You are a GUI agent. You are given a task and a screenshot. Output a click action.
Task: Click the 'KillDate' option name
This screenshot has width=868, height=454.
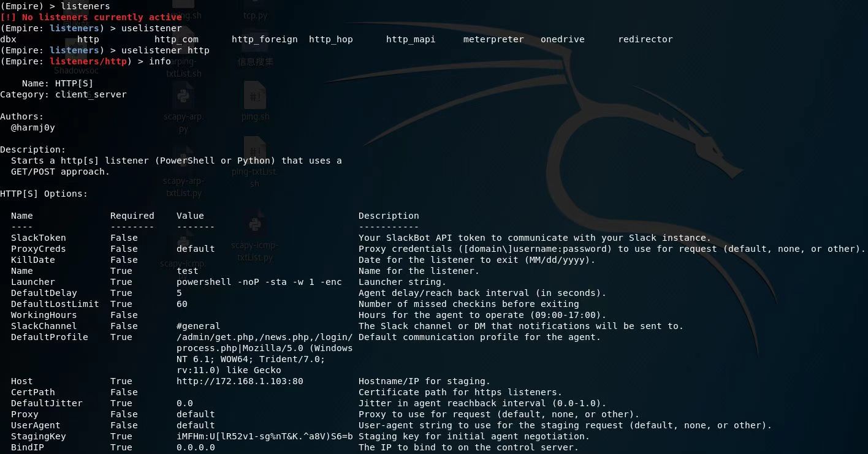coord(33,260)
